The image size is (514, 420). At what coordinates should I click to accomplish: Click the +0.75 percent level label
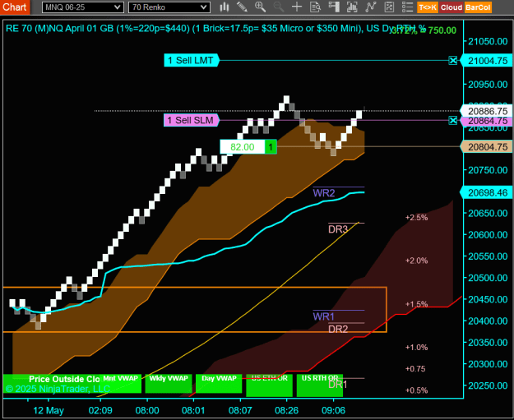click(x=415, y=369)
